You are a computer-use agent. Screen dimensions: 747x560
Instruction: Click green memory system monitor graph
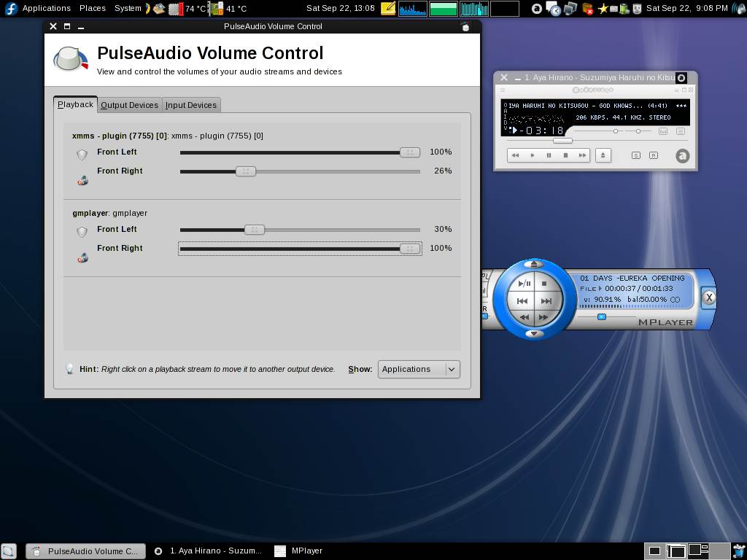(443, 9)
